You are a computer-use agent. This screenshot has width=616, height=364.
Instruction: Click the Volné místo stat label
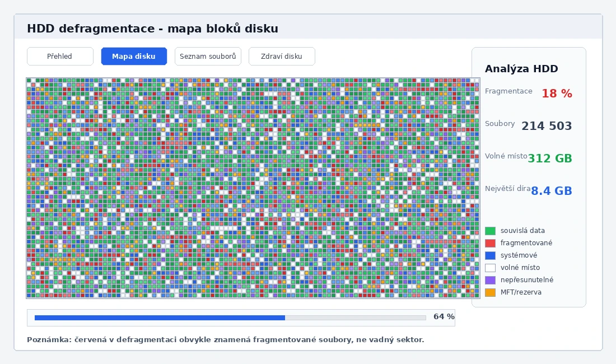click(x=506, y=156)
